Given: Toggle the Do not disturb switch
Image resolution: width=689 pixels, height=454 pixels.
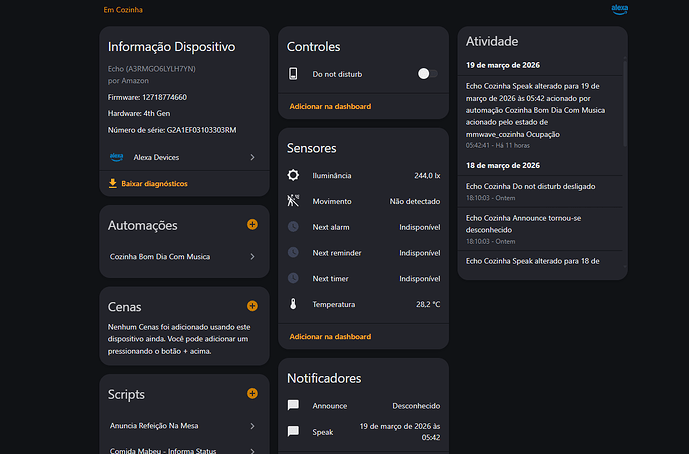Looking at the screenshot, I should tap(428, 74).
